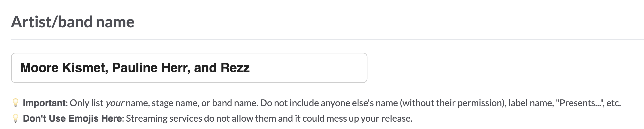Click the italic word 'your' in the tip
The height and width of the screenshot is (129, 644).
(x=114, y=103)
